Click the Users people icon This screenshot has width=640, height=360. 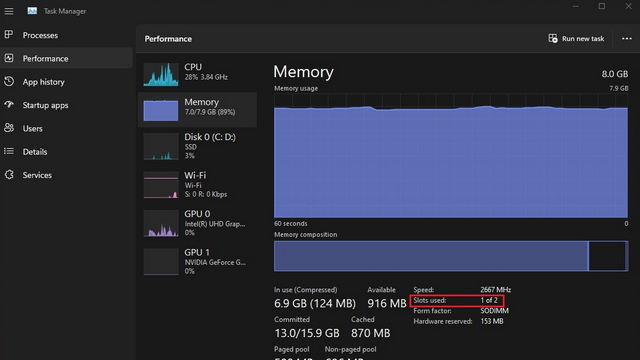click(x=9, y=128)
